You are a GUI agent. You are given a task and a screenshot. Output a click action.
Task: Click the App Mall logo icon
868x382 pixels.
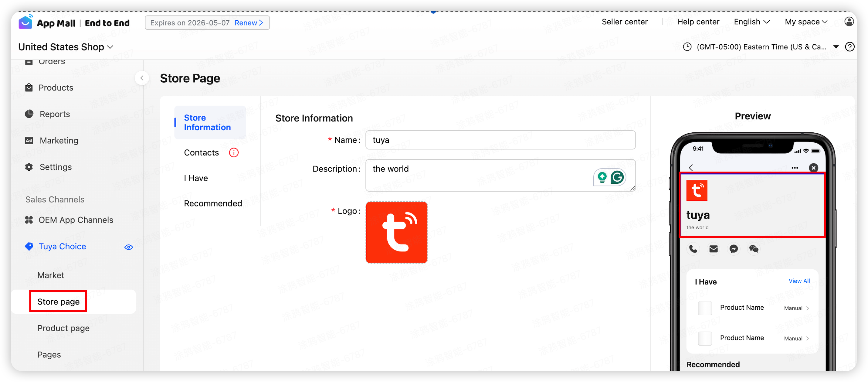coord(25,22)
